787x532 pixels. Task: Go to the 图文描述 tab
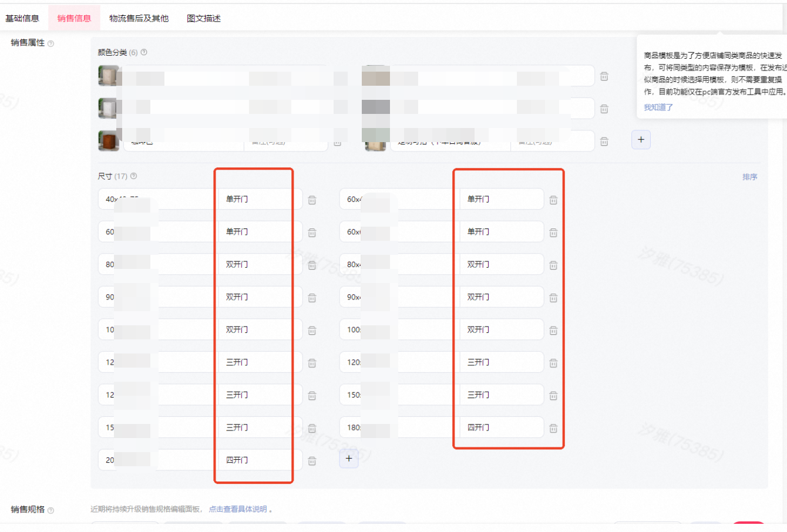204,18
